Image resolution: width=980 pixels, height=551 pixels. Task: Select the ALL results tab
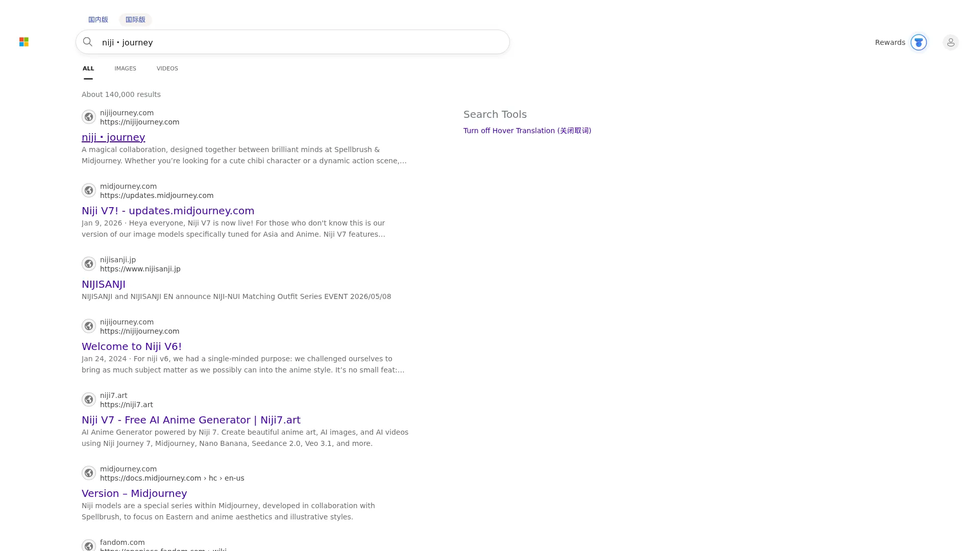point(88,68)
